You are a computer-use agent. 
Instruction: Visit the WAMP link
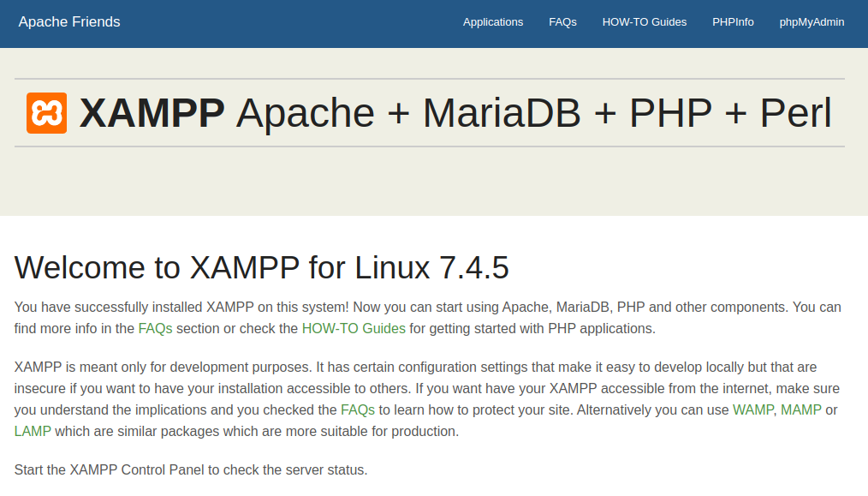(x=752, y=410)
